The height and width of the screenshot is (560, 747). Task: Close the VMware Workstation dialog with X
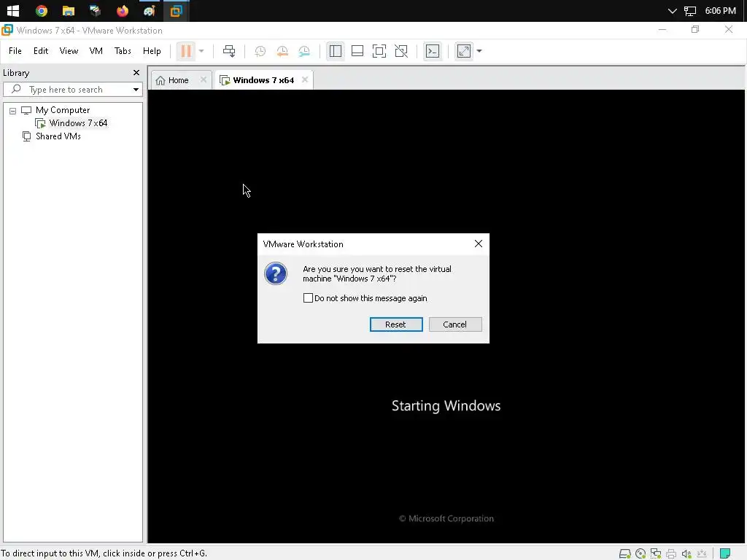(x=479, y=244)
